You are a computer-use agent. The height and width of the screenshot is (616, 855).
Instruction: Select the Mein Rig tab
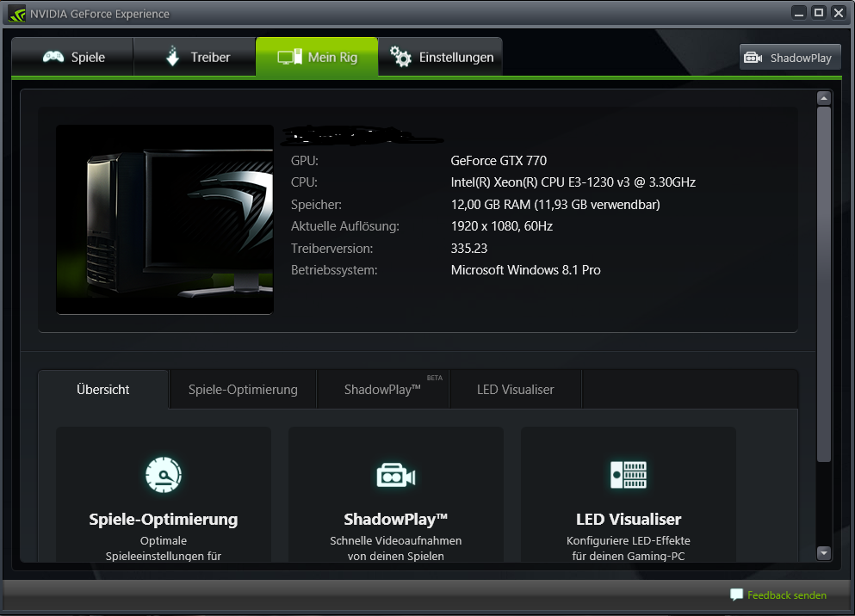[x=317, y=57]
